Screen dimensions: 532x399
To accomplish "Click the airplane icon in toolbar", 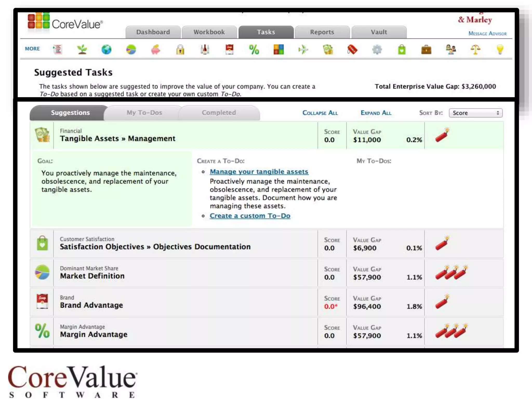I will tap(303, 49).
